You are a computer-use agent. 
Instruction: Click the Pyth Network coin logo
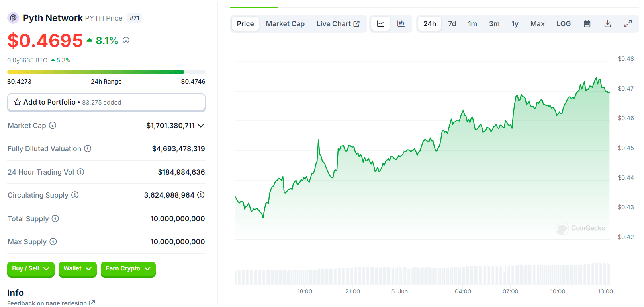tap(13, 18)
